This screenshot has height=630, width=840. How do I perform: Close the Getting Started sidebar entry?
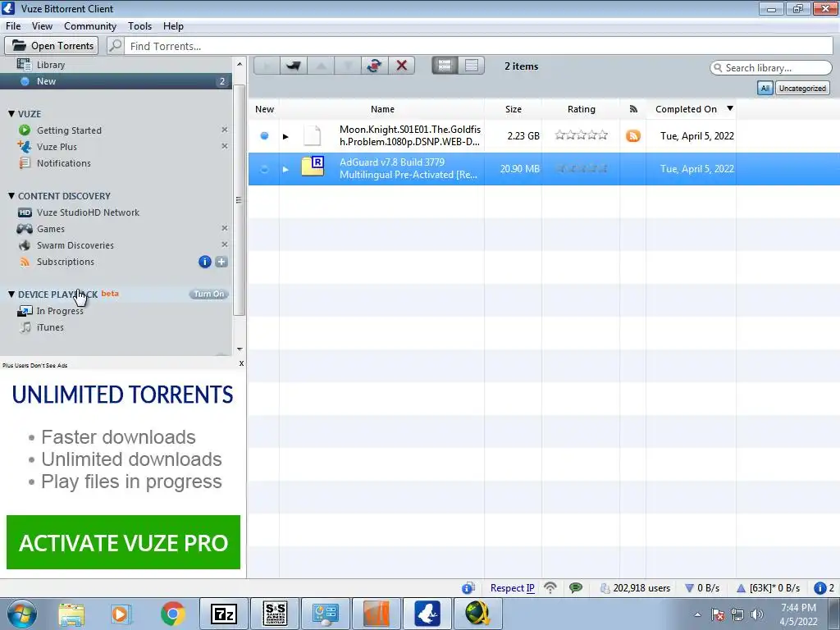(225, 130)
